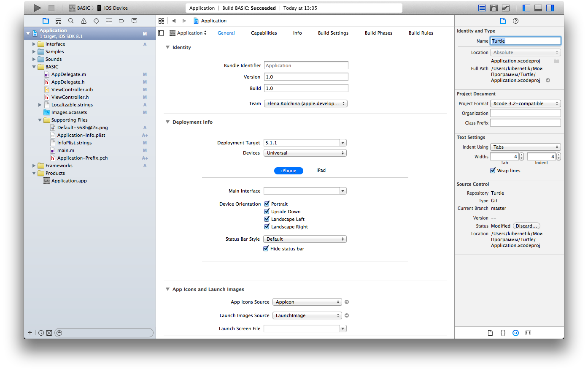The image size is (588, 372).
Task: Switch to the Standard editor
Action: [482, 8]
